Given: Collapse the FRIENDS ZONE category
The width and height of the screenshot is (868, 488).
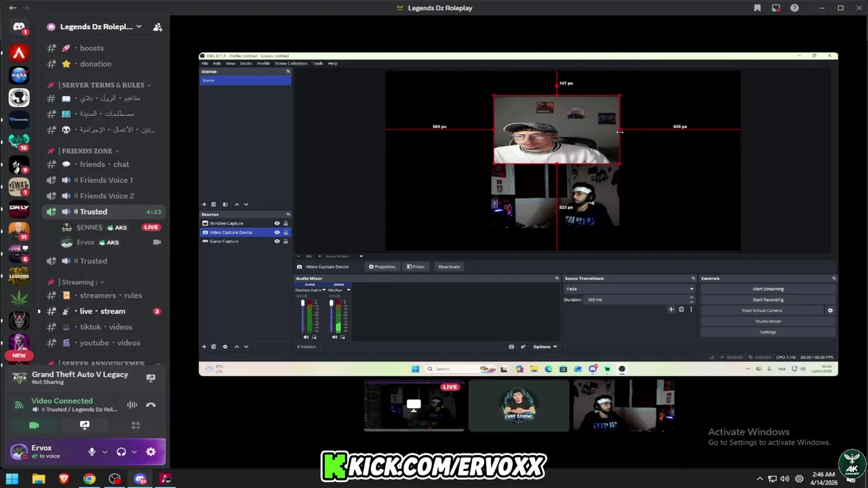Looking at the screenshot, I should pyautogui.click(x=88, y=151).
